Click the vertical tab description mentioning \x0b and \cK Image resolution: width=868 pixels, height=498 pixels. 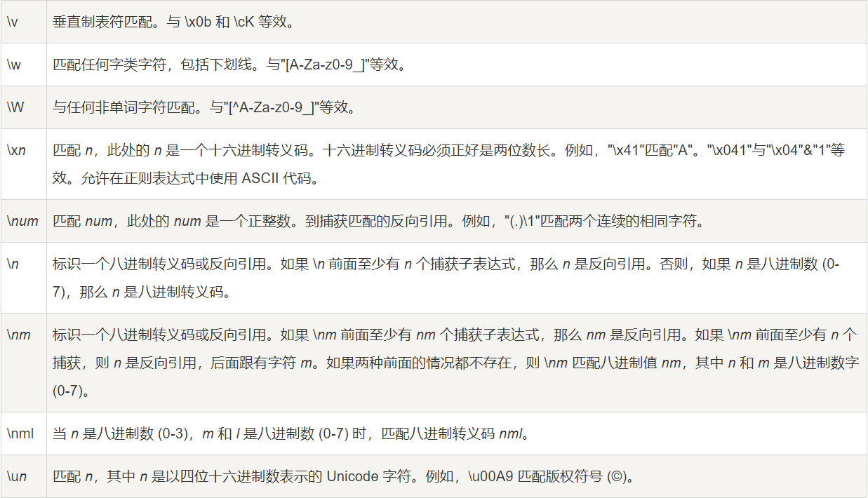(173, 22)
